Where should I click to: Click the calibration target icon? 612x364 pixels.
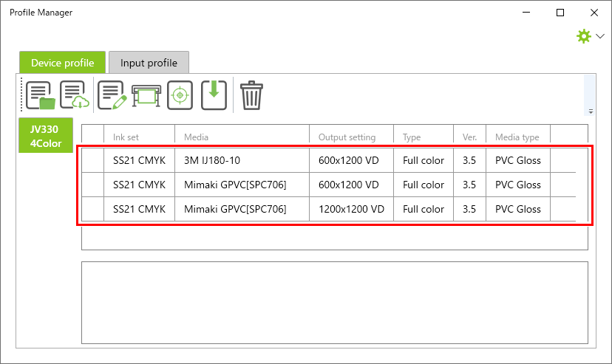tap(180, 95)
